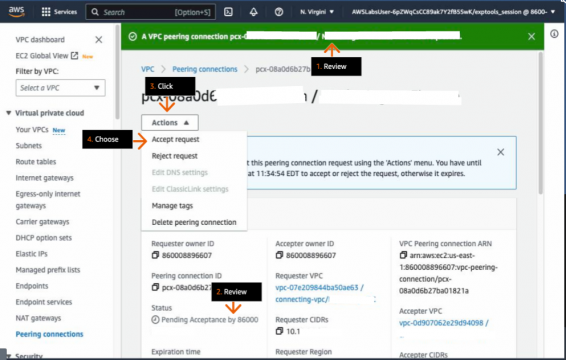Open the Requester VPC vpc-07e209844ba50ae63 link
Screen dimensions: 566x360
319,288
